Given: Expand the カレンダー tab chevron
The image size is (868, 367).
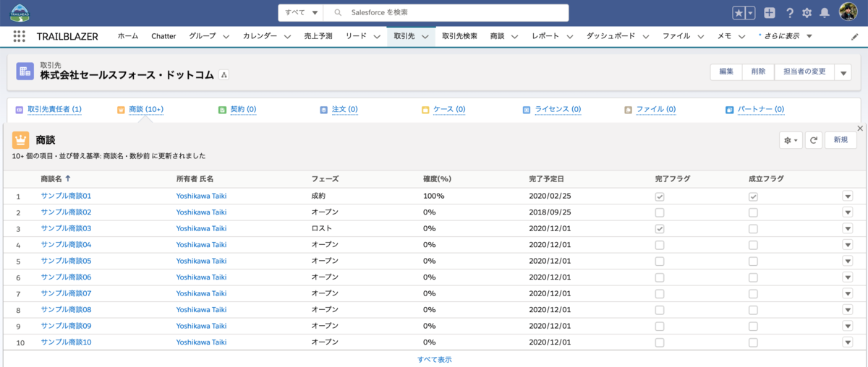Looking at the screenshot, I should 287,36.
